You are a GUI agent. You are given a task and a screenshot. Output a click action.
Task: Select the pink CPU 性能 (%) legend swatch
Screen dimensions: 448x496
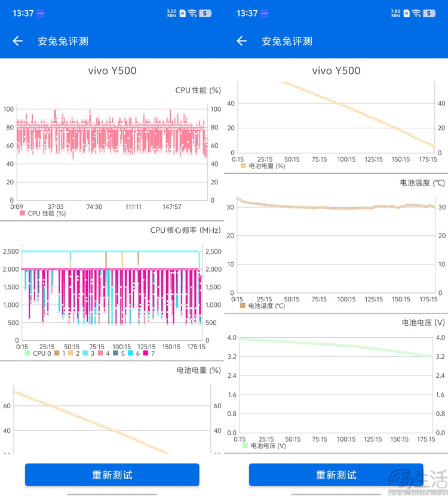[x=22, y=213]
